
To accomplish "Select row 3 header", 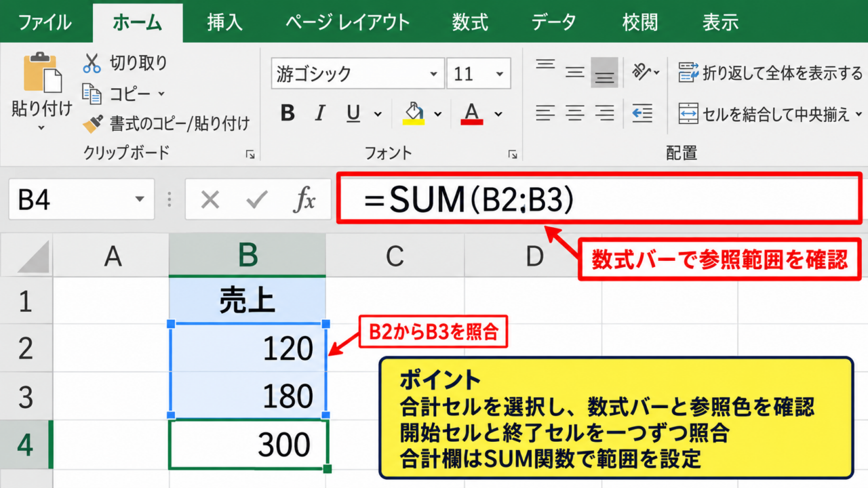I will pos(26,396).
